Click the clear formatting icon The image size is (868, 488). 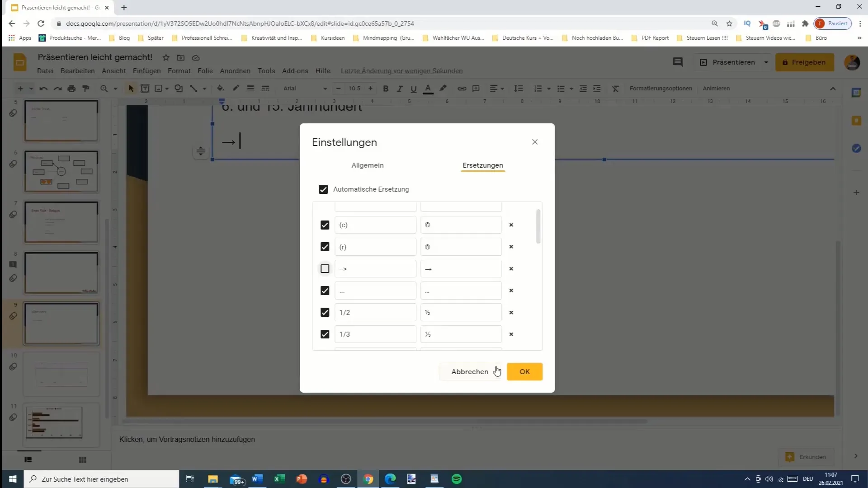(x=615, y=89)
